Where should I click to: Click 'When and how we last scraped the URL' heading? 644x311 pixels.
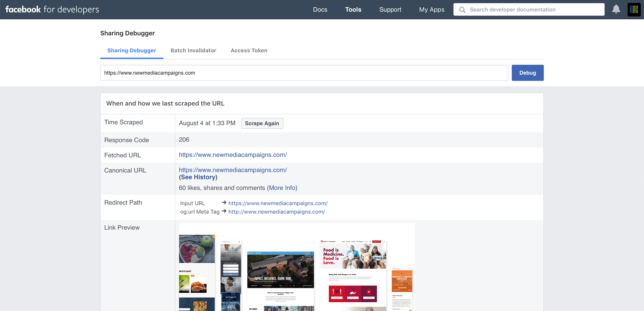tap(165, 103)
